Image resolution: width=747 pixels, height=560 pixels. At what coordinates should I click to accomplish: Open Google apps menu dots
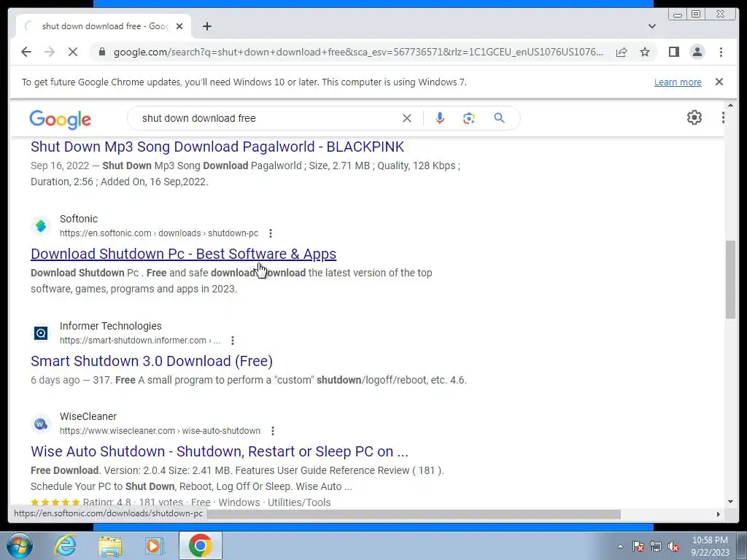[723, 117]
